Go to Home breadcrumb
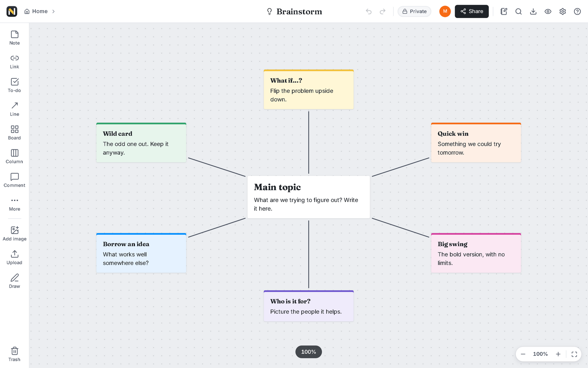The height and width of the screenshot is (368, 588). [36, 11]
